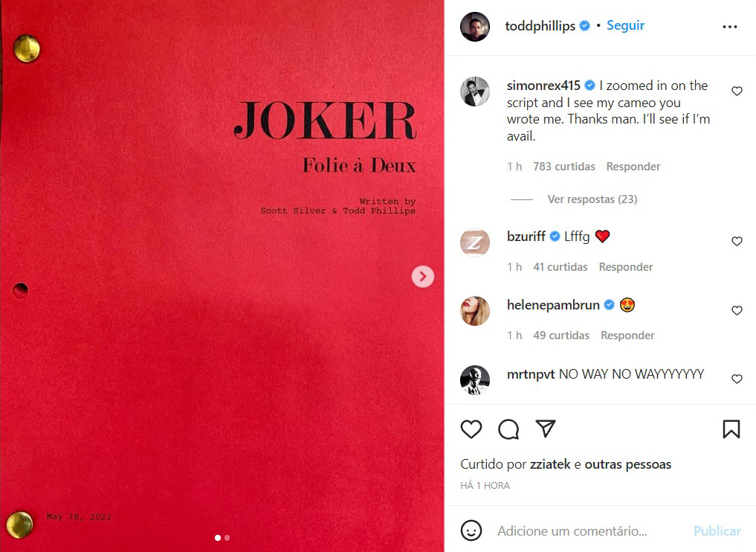Open the three-dots more options menu
The width and height of the screenshot is (756, 552).
[729, 27]
